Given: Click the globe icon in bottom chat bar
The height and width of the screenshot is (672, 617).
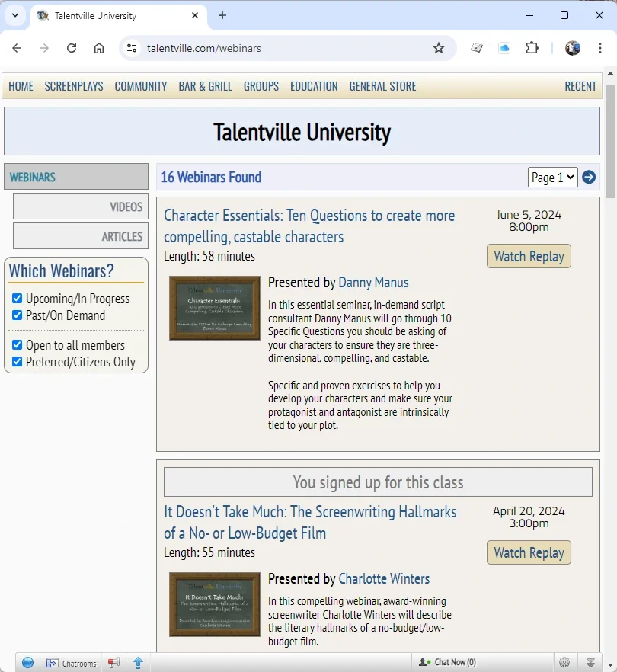Looking at the screenshot, I should tap(27, 663).
